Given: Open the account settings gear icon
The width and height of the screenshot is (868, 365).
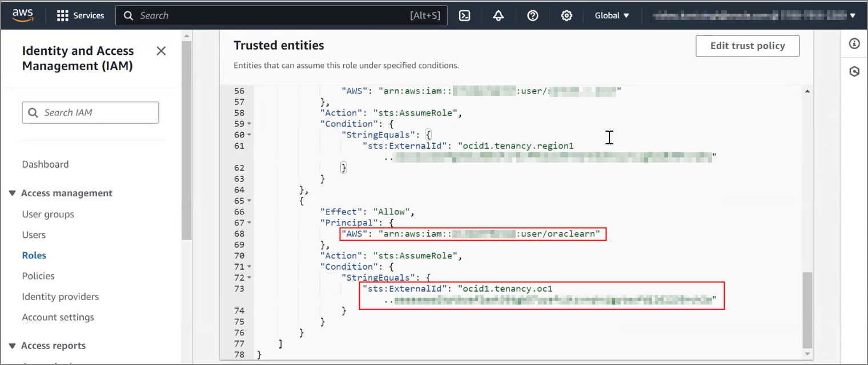Looking at the screenshot, I should click(566, 15).
